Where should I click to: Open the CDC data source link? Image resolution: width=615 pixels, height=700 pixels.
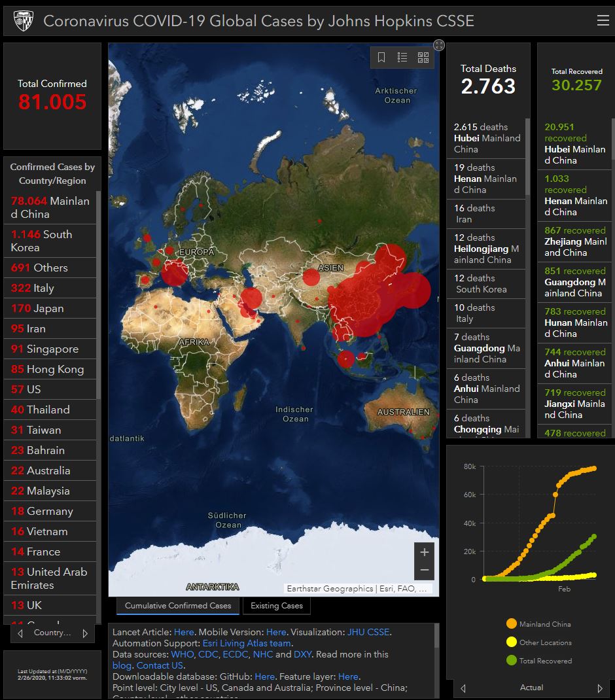(208, 654)
